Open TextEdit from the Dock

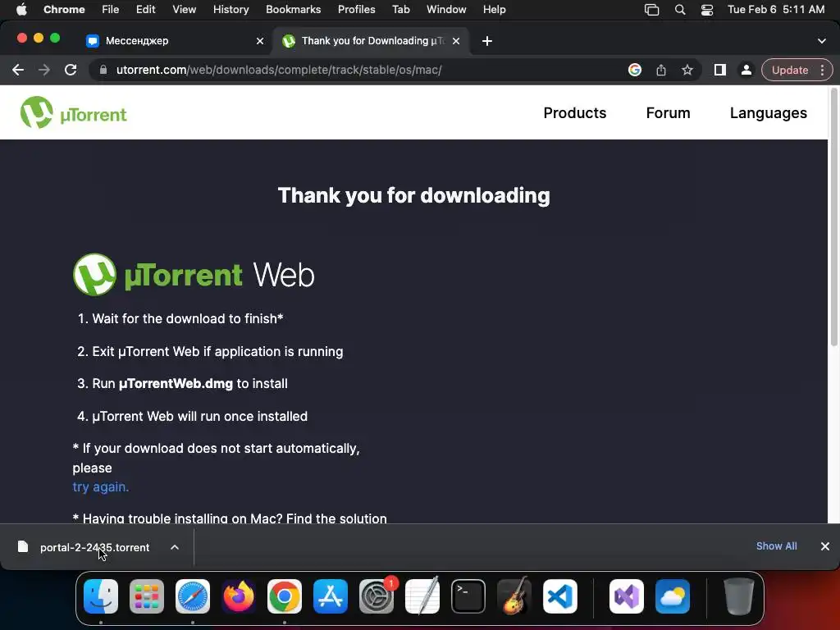click(422, 596)
